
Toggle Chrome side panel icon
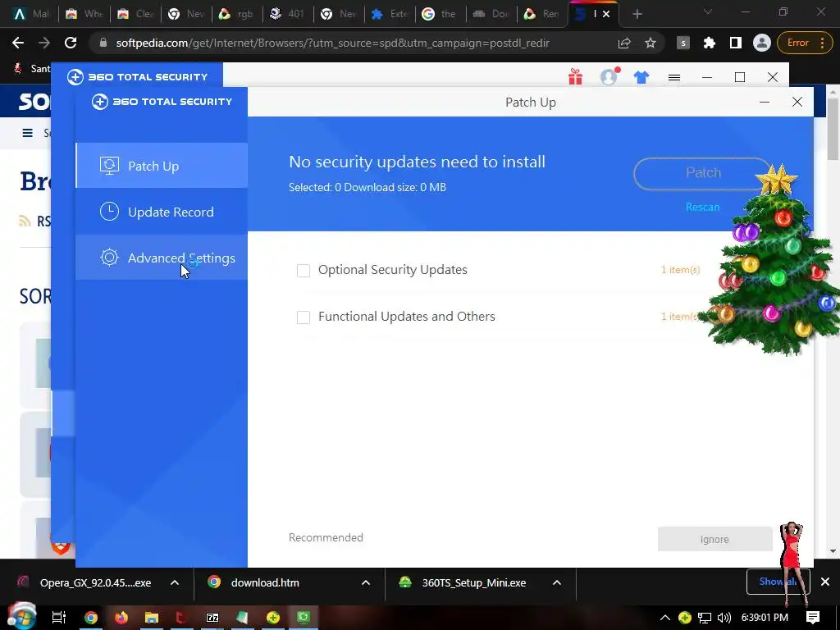736,43
